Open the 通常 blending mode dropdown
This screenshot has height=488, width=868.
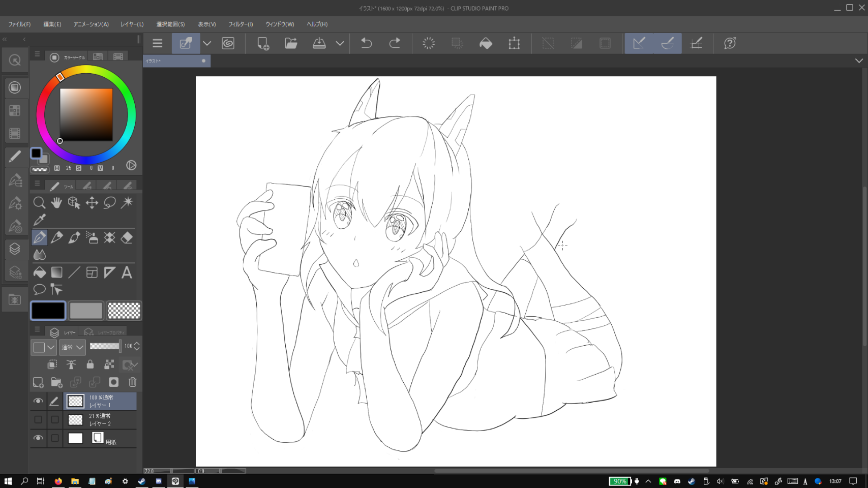[x=72, y=347]
